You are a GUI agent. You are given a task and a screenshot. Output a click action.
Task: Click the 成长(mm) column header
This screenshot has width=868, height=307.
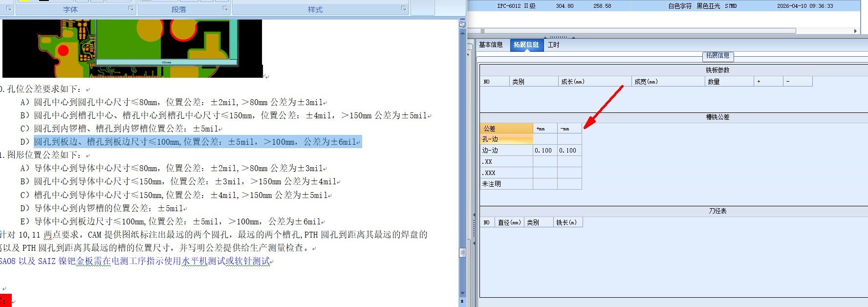pos(595,82)
